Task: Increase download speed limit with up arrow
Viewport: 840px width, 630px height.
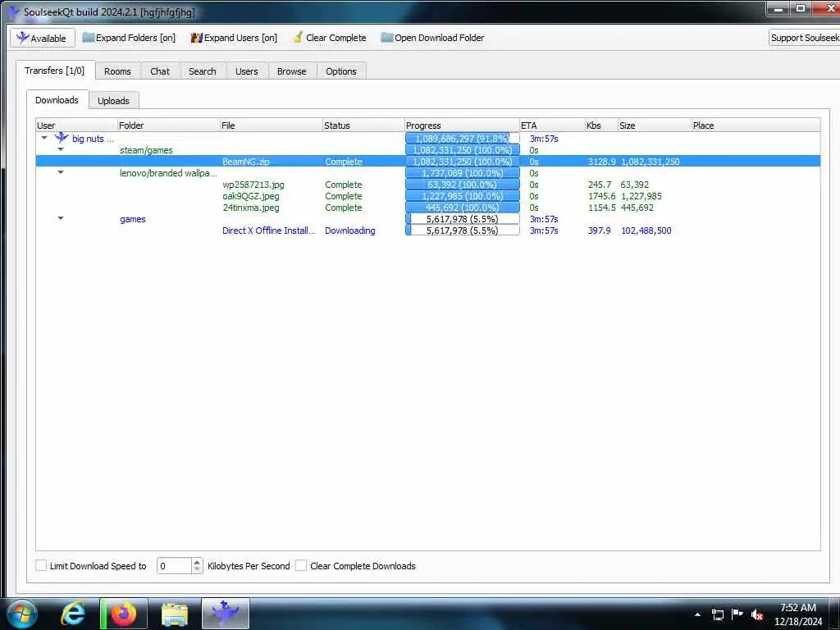Action: tap(197, 562)
